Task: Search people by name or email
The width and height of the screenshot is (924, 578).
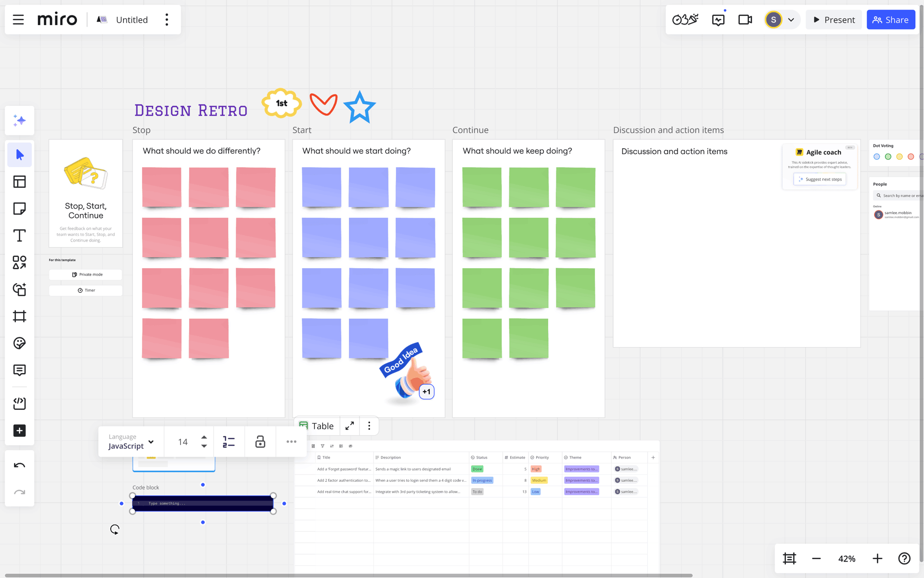Action: click(898, 196)
